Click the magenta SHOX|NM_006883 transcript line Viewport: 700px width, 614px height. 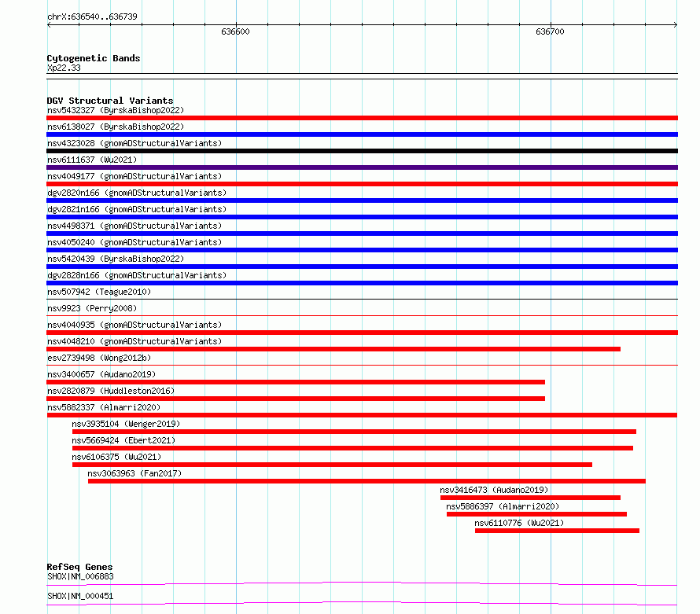coord(362,583)
